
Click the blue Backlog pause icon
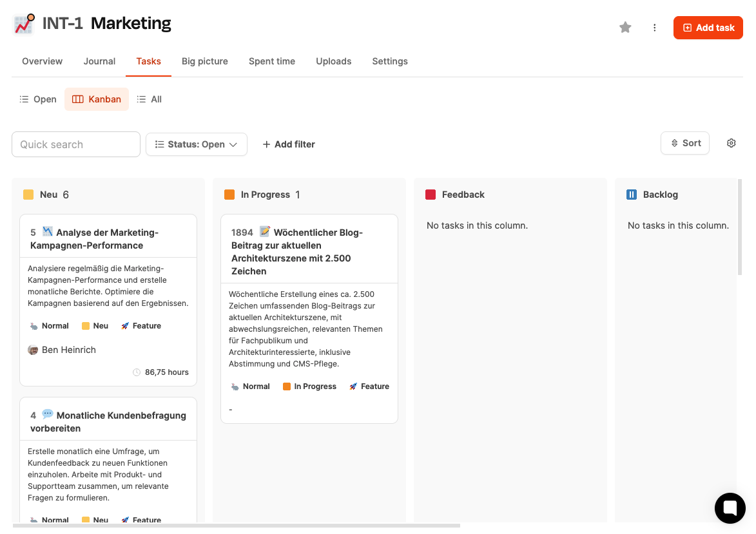[x=632, y=195]
